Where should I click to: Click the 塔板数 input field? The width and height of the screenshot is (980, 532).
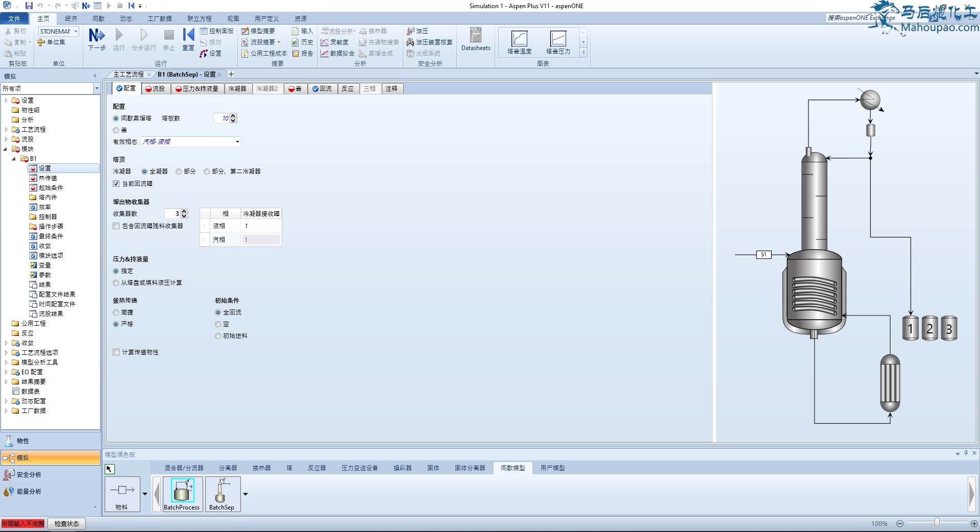pyautogui.click(x=222, y=118)
